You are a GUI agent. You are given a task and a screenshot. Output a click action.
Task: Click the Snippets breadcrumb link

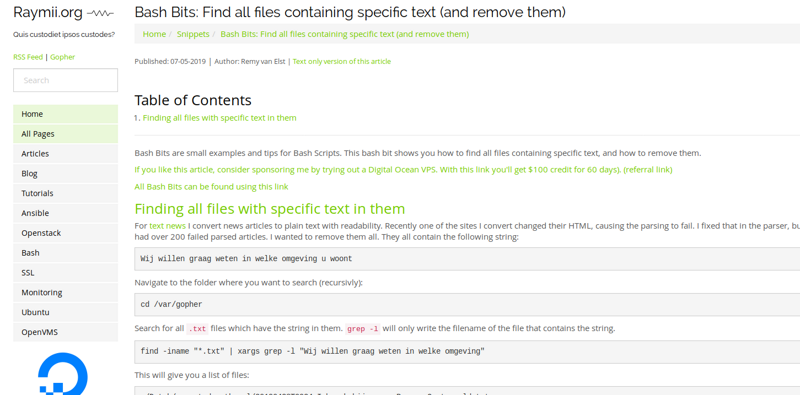coord(193,34)
